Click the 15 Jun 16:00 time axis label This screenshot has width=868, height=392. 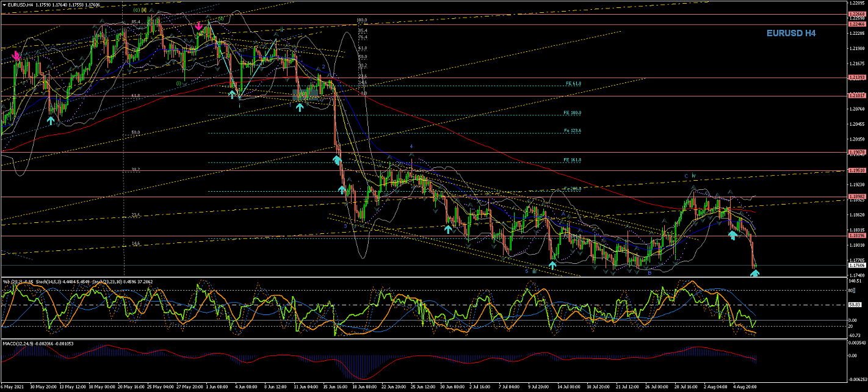coord(335,387)
